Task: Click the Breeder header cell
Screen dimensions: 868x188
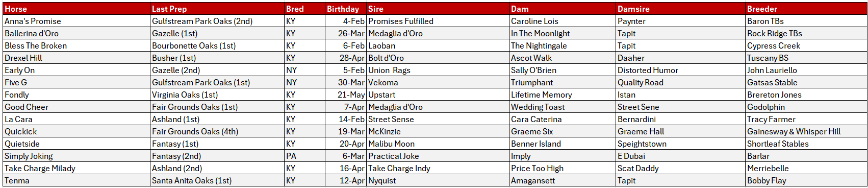Action: click(x=806, y=9)
